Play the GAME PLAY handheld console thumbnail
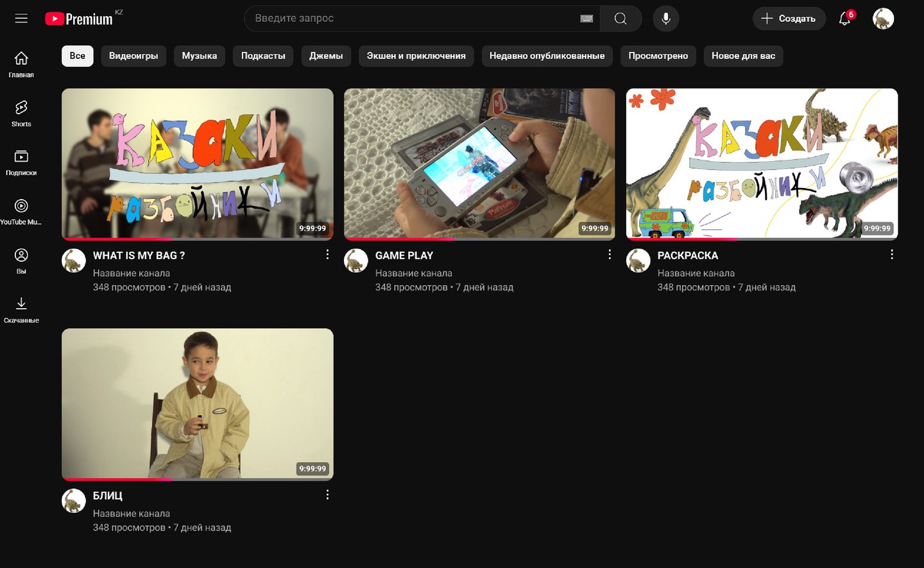The height and width of the screenshot is (568, 924). (x=479, y=164)
